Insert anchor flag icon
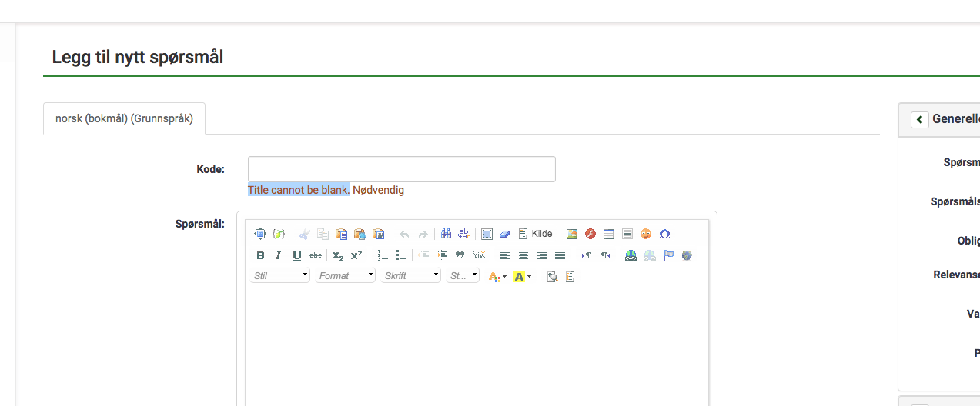The height and width of the screenshot is (406, 980). pyautogui.click(x=668, y=255)
